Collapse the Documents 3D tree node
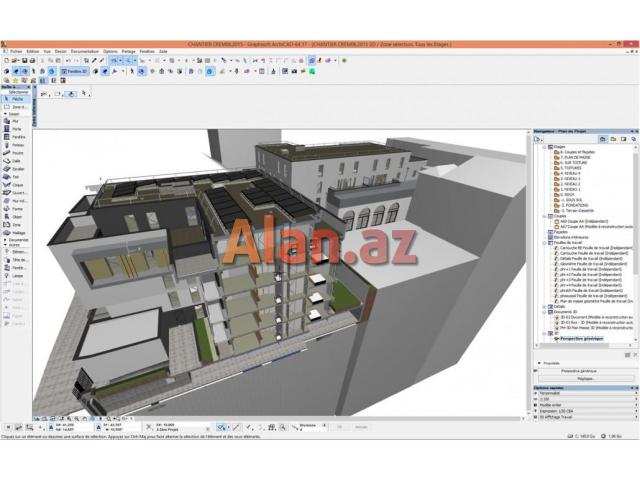The width and height of the screenshot is (640, 480). (x=544, y=311)
